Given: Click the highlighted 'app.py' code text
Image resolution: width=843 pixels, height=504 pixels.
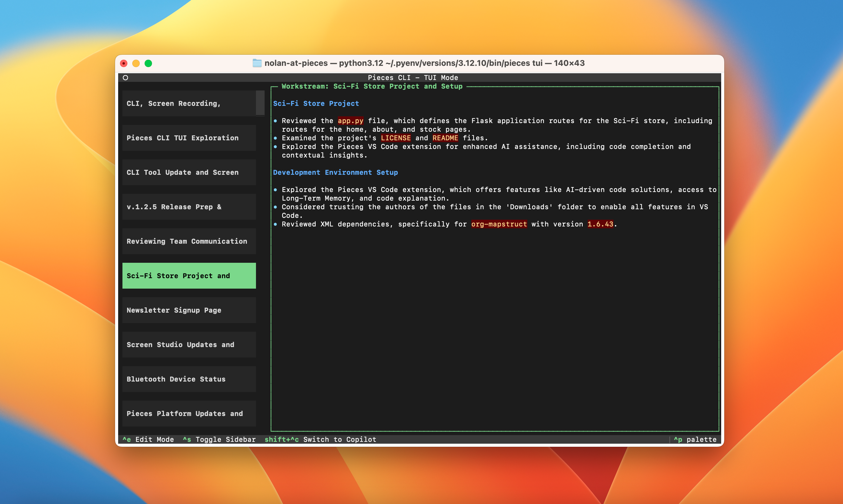Looking at the screenshot, I should pyautogui.click(x=350, y=121).
